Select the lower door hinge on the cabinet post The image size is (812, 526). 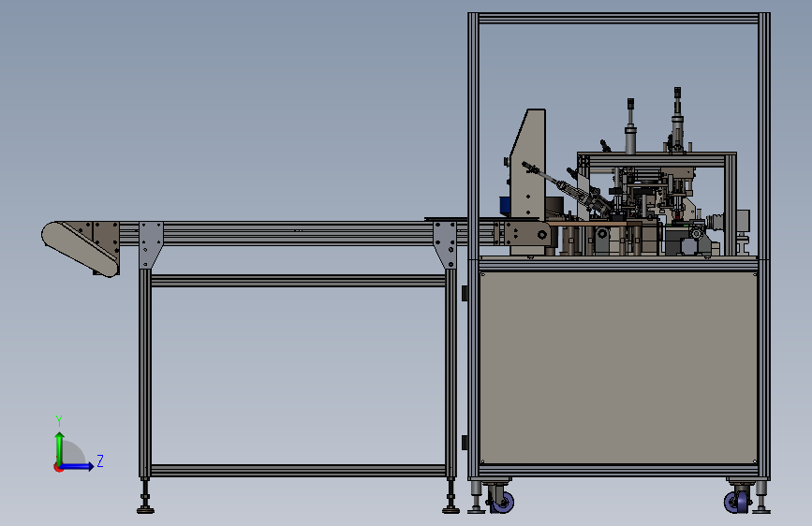[465, 443]
